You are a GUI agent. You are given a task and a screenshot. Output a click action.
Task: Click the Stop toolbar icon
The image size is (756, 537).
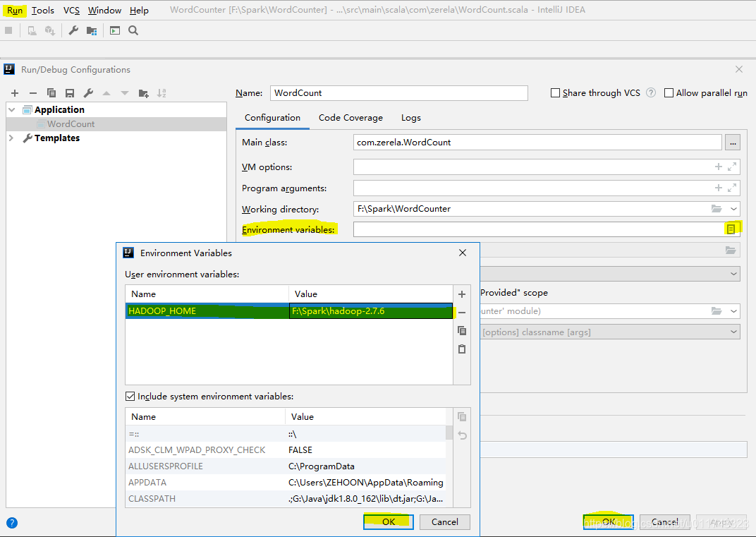[8, 30]
